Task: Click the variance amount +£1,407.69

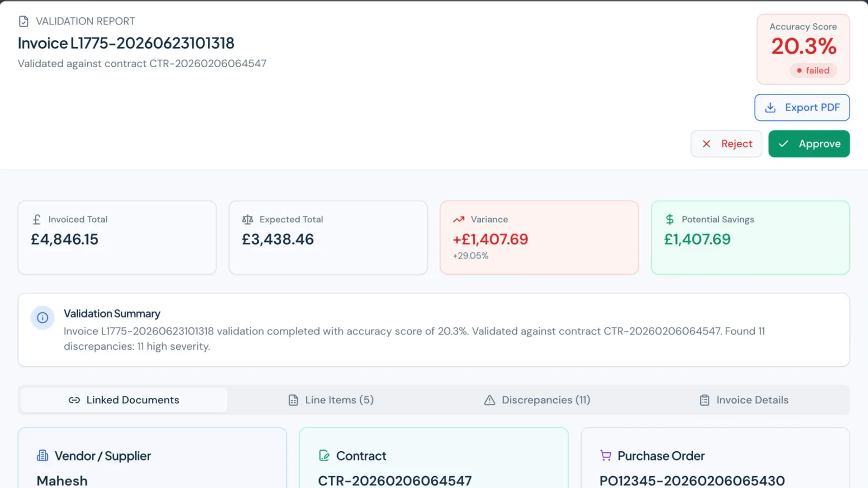Action: [x=490, y=239]
